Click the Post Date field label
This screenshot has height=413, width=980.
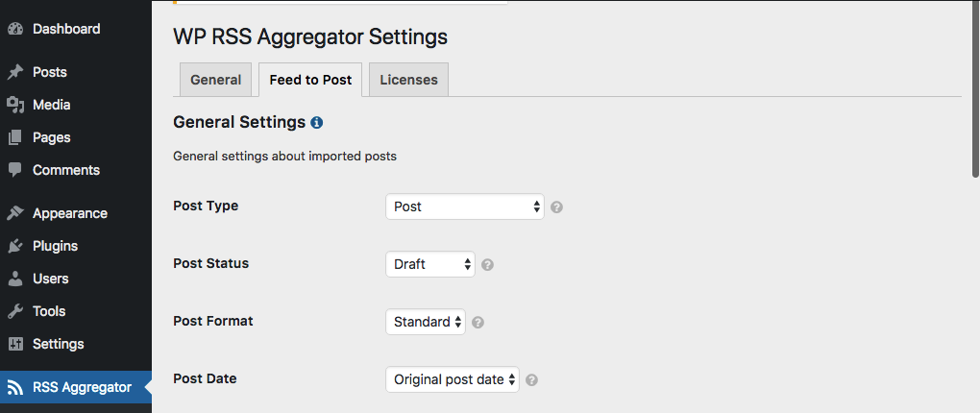click(205, 378)
